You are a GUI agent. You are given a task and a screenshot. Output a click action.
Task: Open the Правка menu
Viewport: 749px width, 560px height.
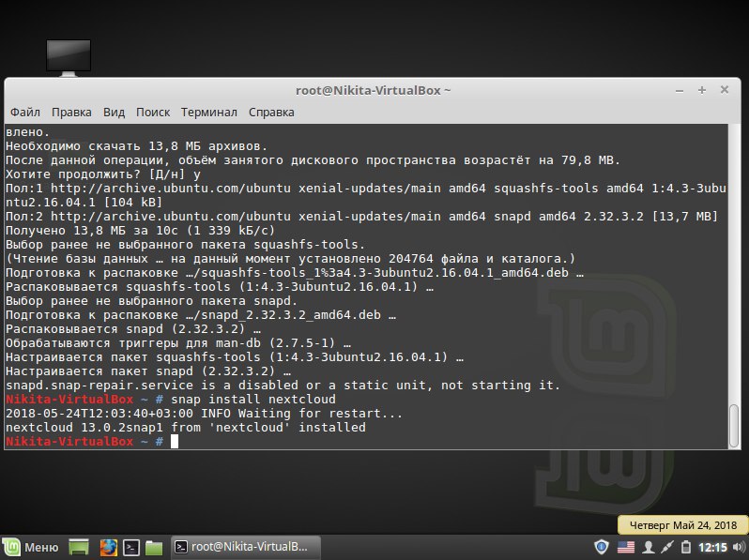(x=71, y=113)
